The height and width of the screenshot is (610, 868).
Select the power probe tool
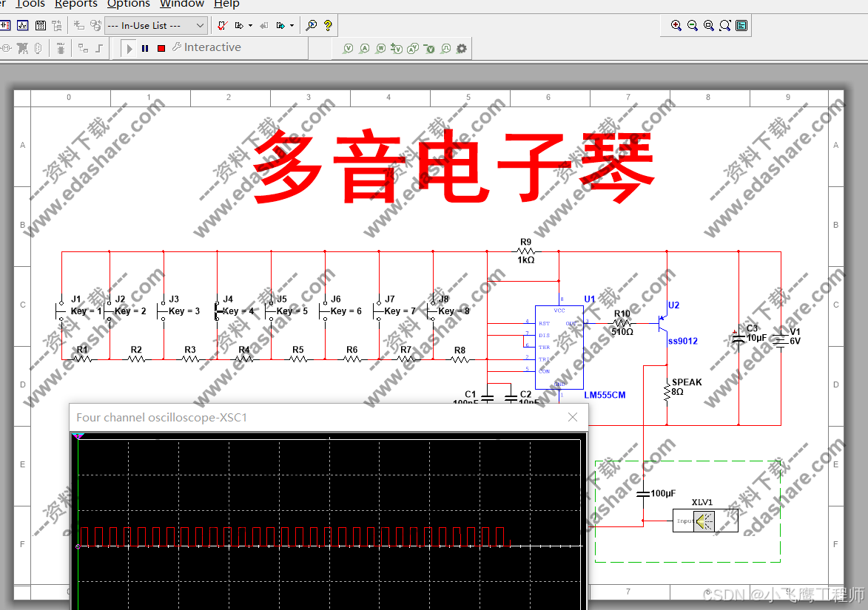pos(380,47)
